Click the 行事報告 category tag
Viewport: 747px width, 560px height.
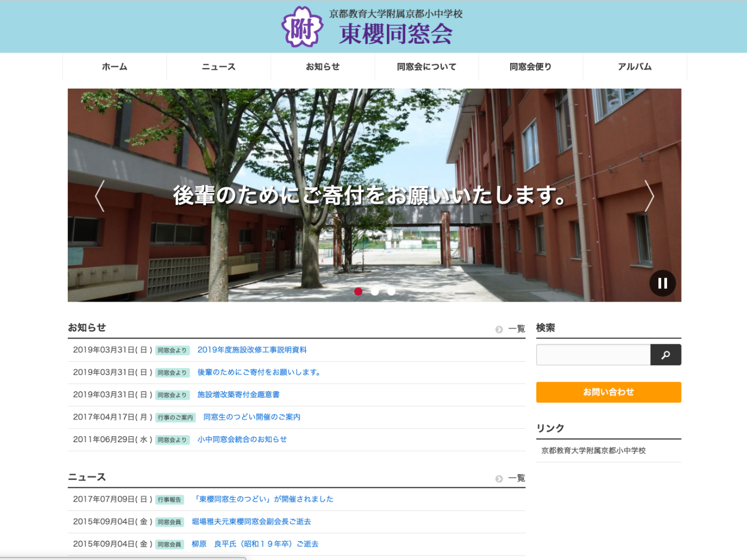pos(170,500)
